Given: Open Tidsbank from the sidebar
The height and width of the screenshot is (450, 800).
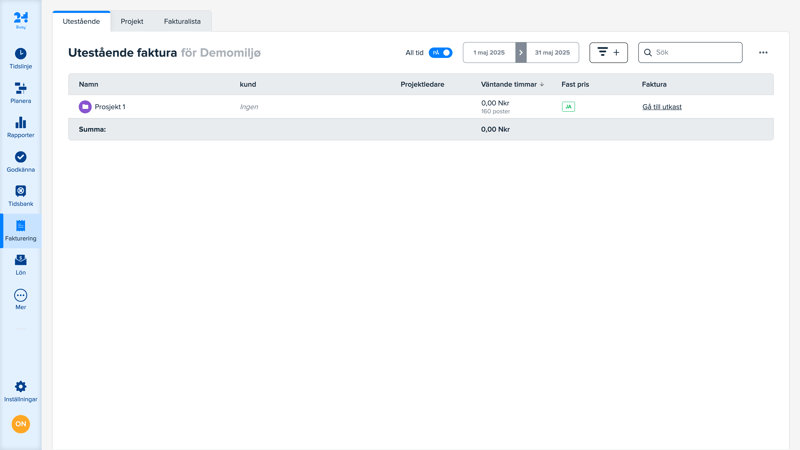Looking at the screenshot, I should click(20, 196).
